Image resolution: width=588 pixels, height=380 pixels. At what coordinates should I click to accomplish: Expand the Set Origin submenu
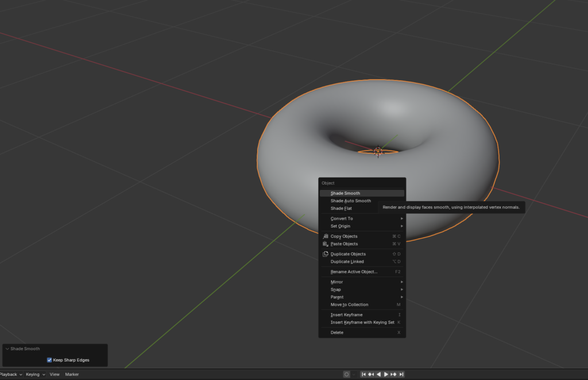pos(362,226)
